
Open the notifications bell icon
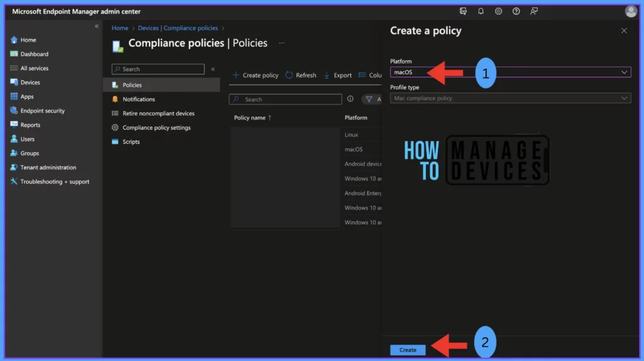480,11
